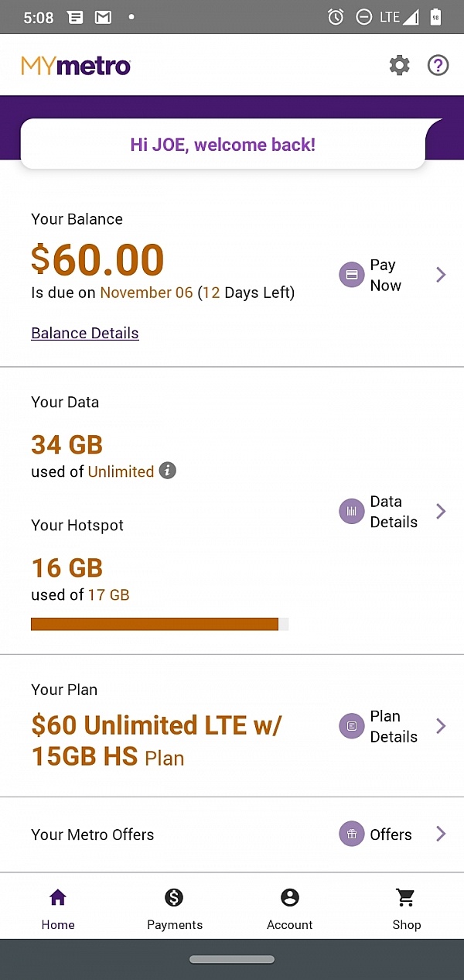Image resolution: width=464 pixels, height=980 pixels.
Task: Open the Home icon in bottom navigation
Action: (57, 897)
